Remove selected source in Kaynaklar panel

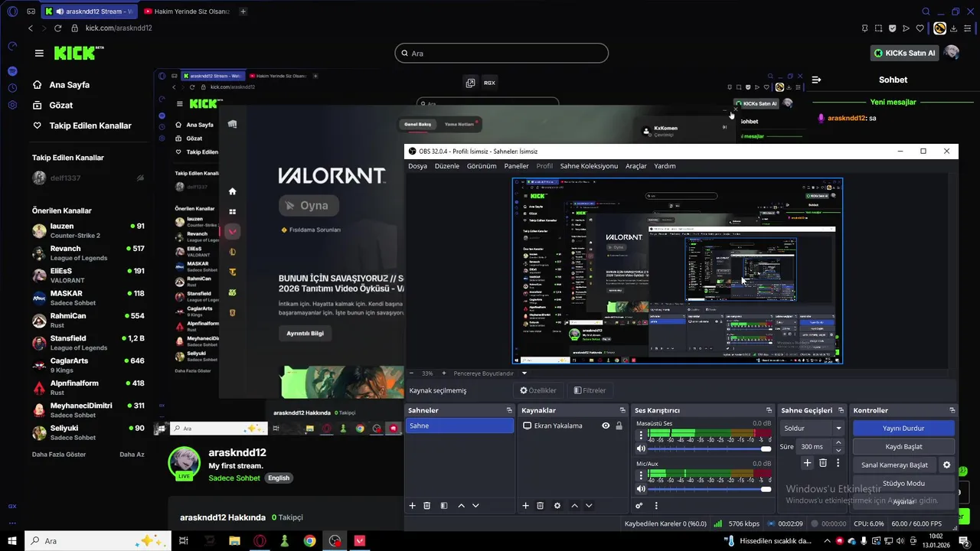(x=540, y=506)
